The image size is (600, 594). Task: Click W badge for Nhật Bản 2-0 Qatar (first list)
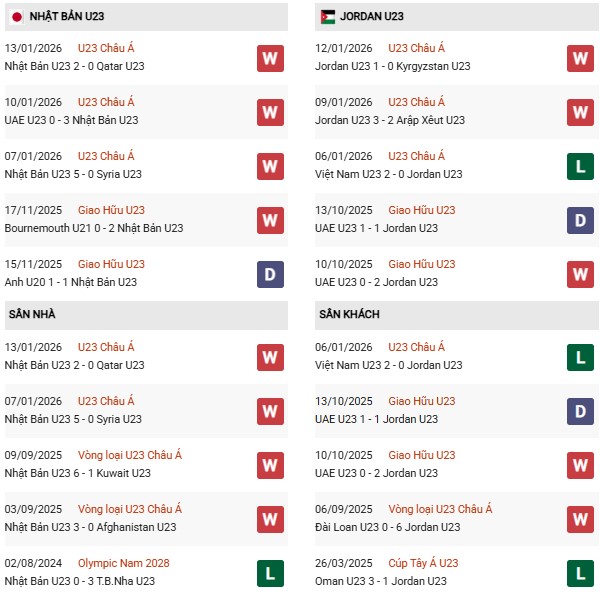[270, 58]
